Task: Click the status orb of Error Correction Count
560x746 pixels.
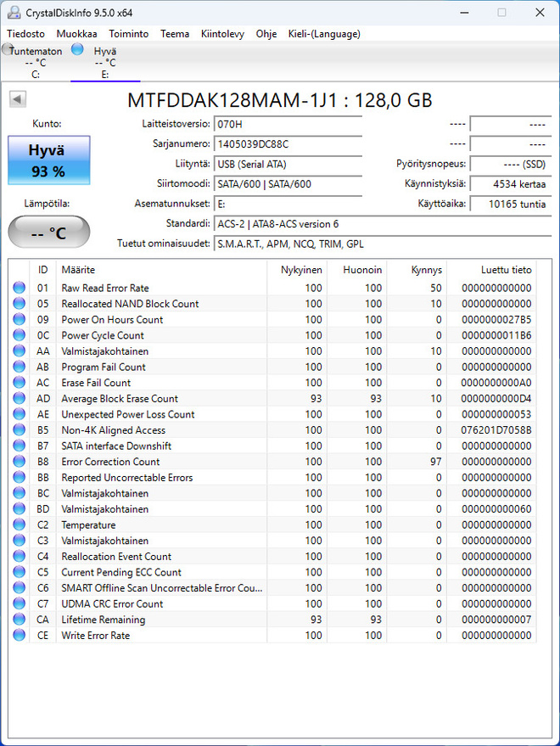Action: coord(19,461)
